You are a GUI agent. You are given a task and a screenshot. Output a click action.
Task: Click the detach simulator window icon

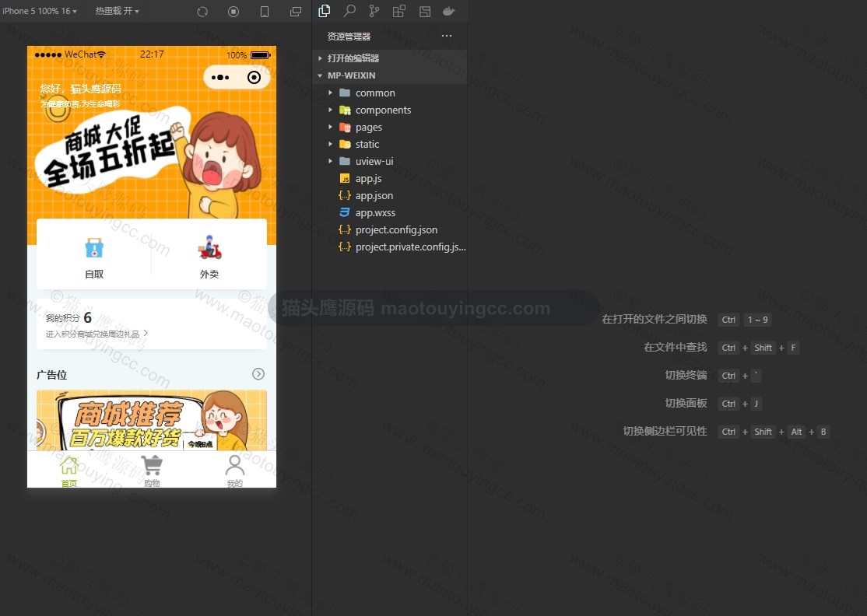click(296, 12)
